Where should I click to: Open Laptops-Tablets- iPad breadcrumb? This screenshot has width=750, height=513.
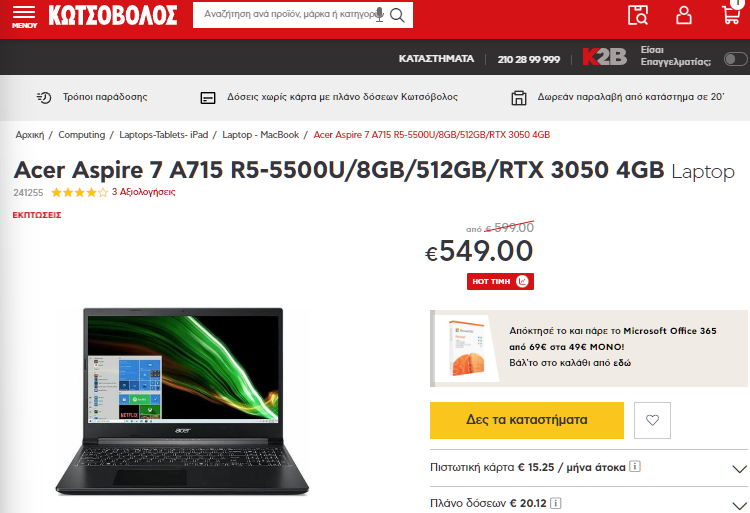pos(164,135)
